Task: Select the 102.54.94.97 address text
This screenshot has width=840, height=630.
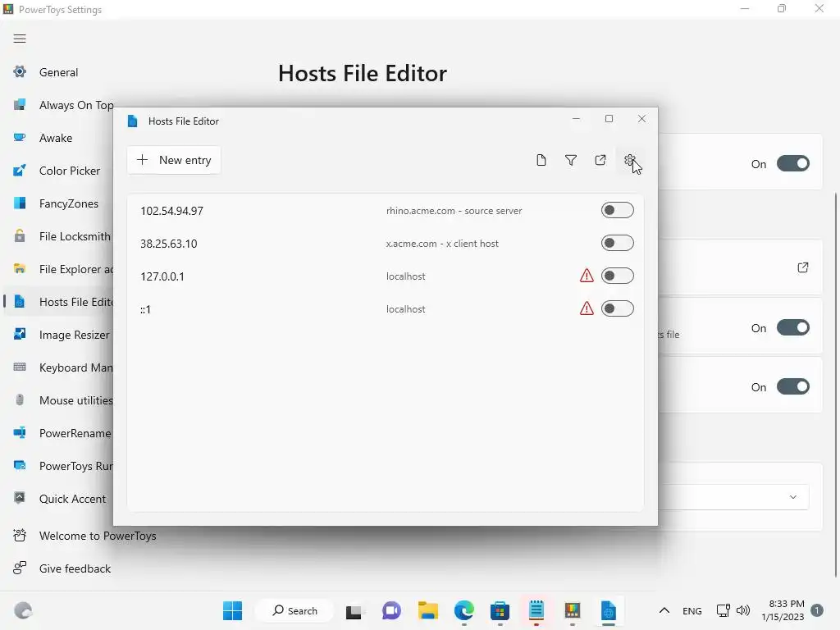Action: click(x=172, y=211)
